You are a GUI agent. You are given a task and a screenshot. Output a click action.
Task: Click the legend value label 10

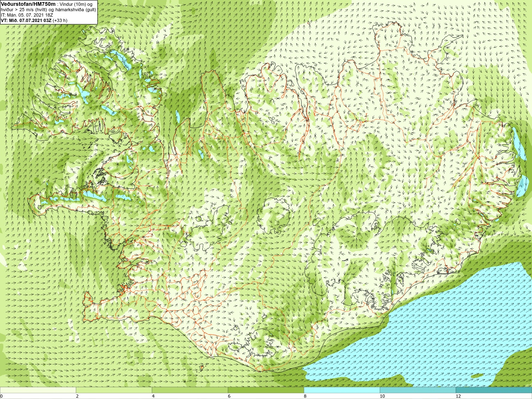coord(382,396)
